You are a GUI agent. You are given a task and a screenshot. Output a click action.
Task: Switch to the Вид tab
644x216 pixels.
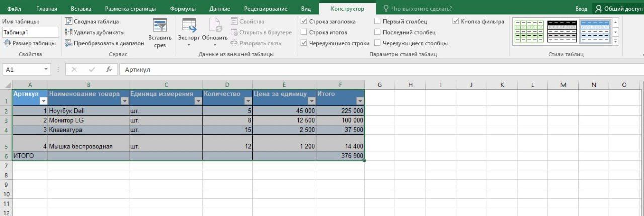[x=306, y=9]
